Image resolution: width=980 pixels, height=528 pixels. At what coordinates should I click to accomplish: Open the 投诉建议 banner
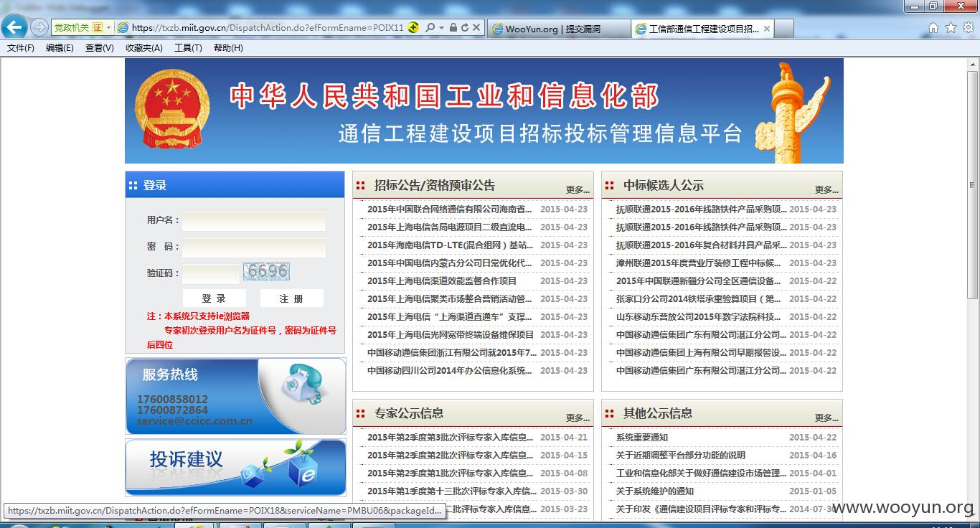click(235, 467)
